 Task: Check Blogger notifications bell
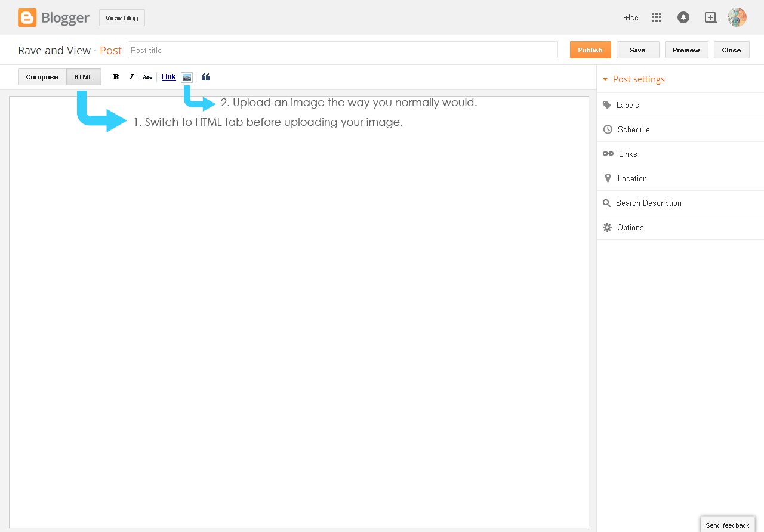coord(683,17)
